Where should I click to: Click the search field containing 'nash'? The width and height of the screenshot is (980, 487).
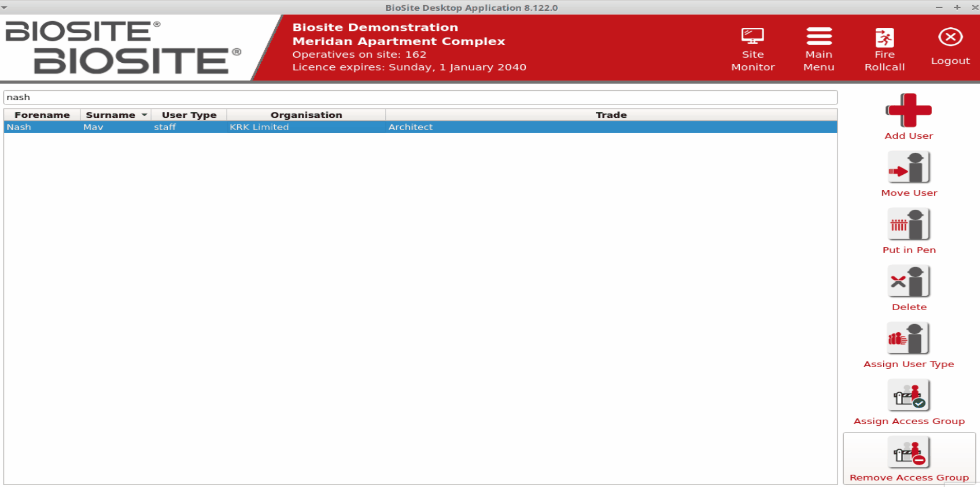click(x=420, y=97)
